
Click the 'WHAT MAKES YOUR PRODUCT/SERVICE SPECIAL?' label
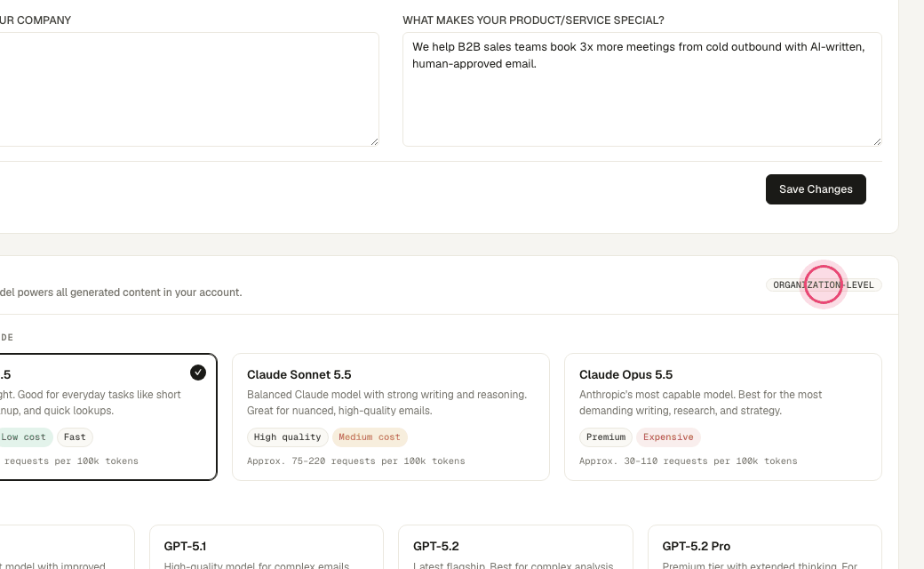coord(533,20)
